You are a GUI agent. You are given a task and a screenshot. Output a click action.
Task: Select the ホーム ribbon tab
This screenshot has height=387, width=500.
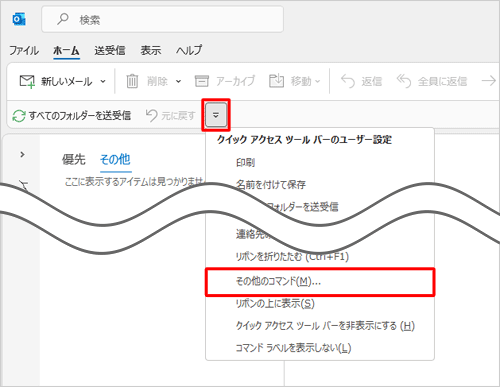point(66,51)
